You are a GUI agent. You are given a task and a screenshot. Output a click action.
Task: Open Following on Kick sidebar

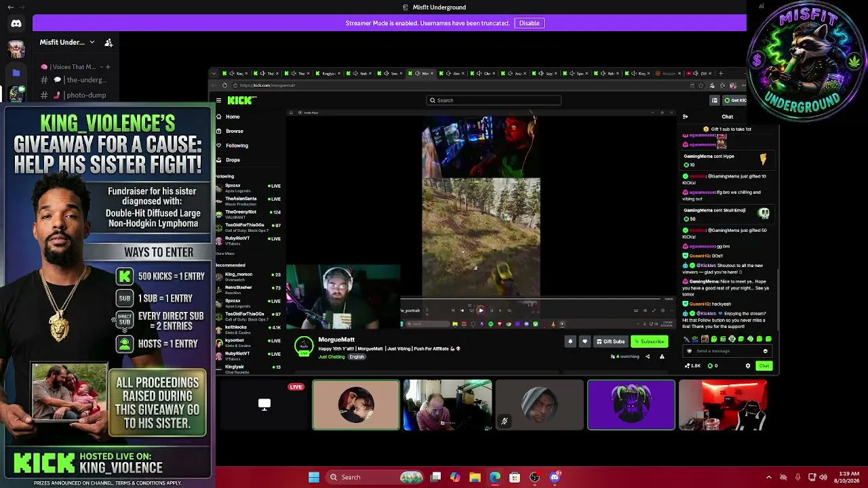pos(237,146)
